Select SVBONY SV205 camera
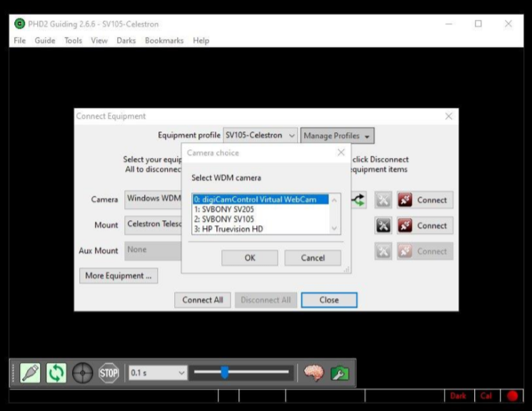 tap(261, 209)
